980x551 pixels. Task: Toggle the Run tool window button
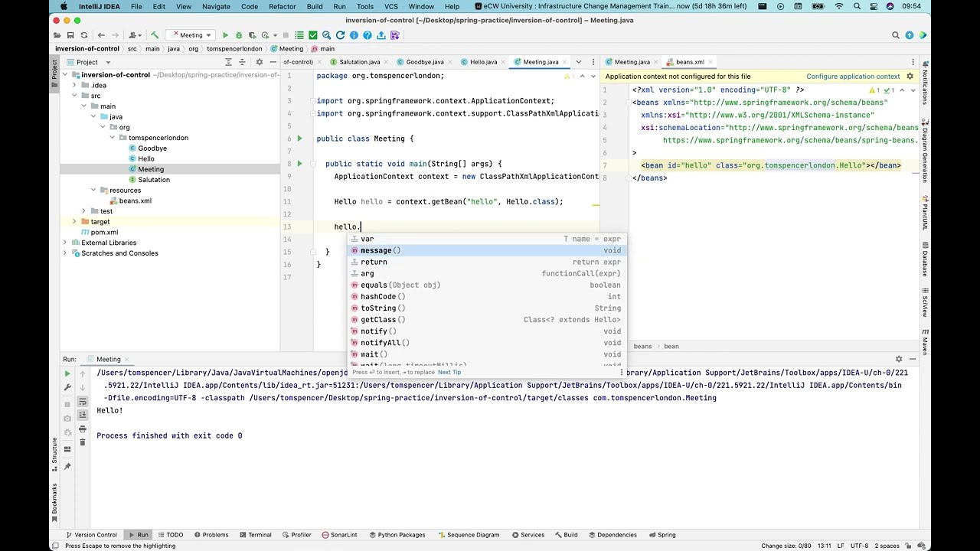(139, 535)
